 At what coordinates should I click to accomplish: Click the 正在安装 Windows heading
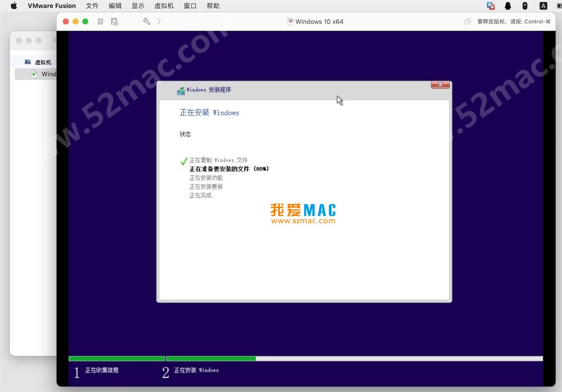pyautogui.click(x=209, y=113)
